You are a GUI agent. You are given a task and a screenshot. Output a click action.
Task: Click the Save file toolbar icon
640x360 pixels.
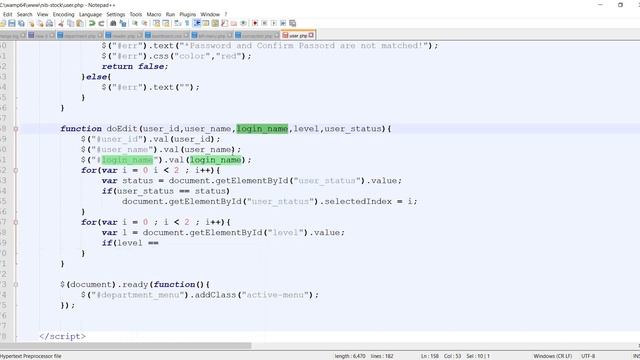[12, 23]
